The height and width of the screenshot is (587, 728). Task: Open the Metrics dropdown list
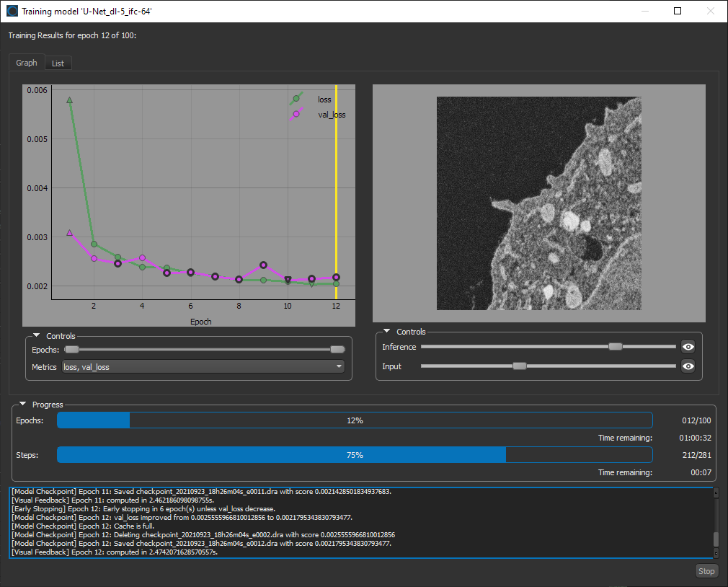[x=203, y=367]
